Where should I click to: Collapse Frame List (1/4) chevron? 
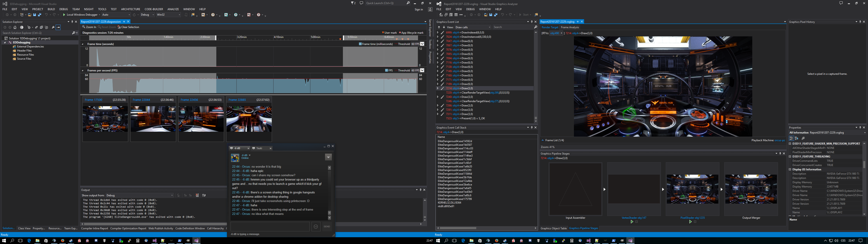(542, 140)
